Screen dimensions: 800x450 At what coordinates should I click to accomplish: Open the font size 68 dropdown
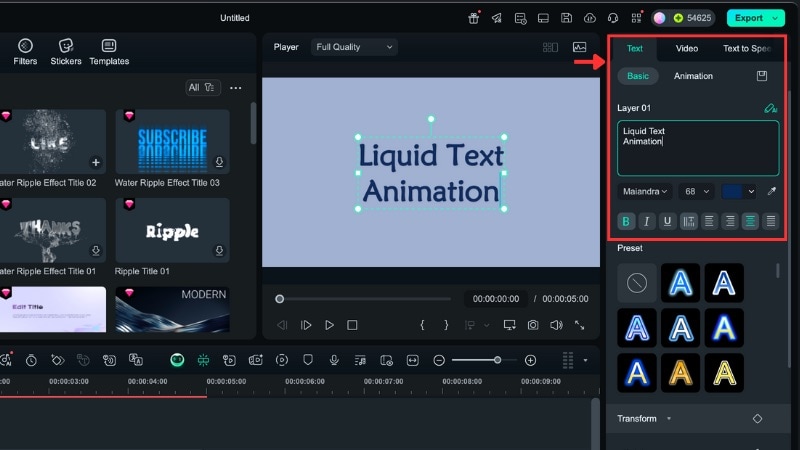(696, 191)
